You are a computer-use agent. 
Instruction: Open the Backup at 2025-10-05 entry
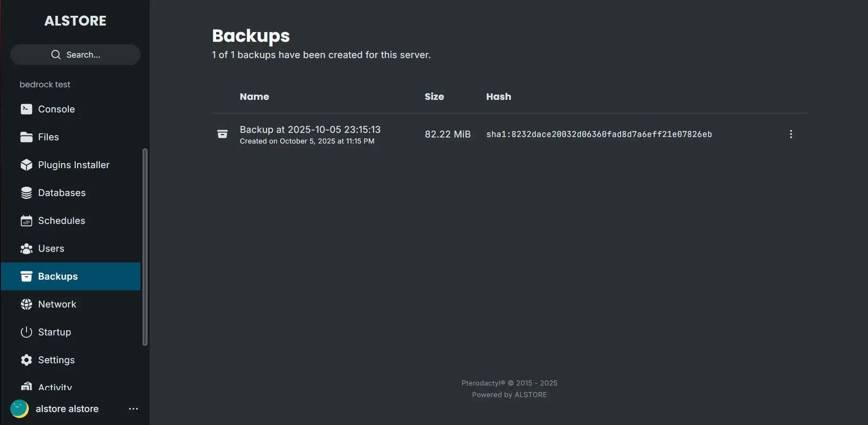tap(310, 130)
